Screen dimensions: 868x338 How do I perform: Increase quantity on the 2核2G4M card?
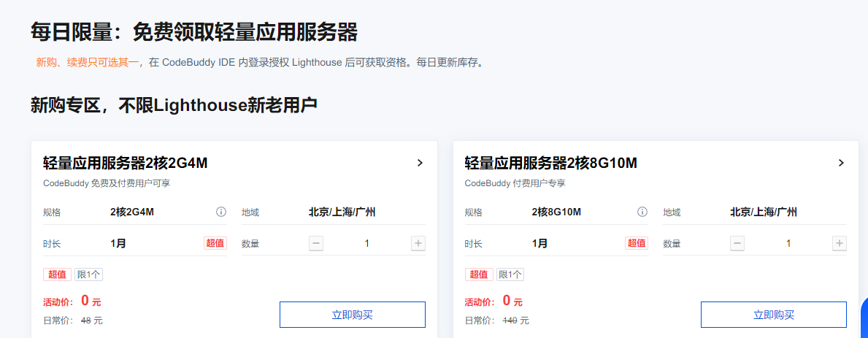click(x=418, y=243)
